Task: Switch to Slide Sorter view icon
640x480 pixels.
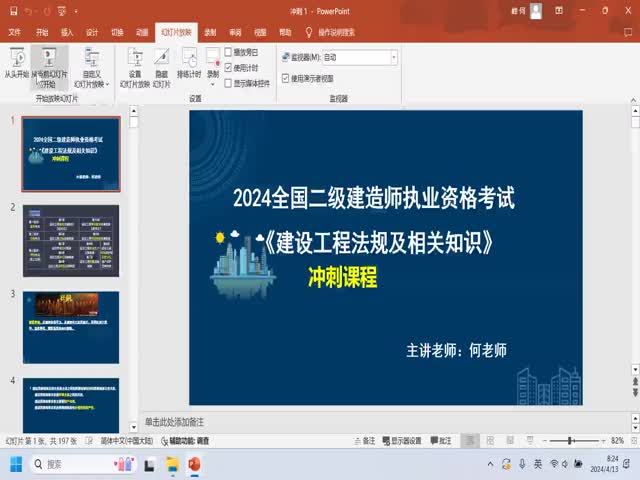Action: (x=490, y=441)
